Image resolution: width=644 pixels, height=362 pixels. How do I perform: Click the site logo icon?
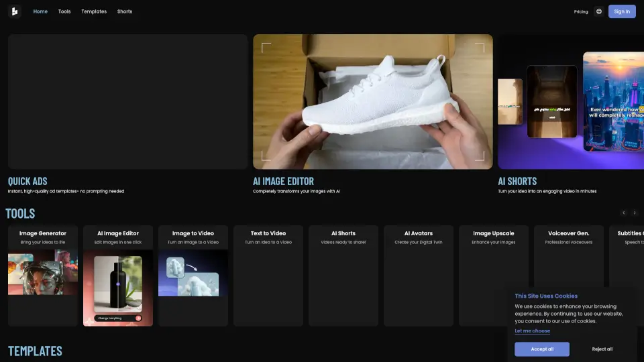point(15,11)
